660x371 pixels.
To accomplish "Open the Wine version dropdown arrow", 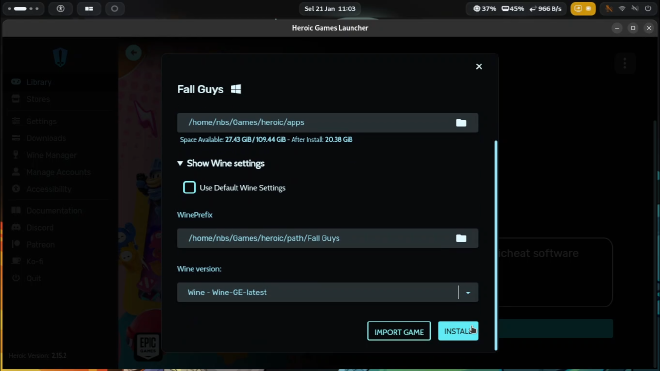I will pyautogui.click(x=468, y=293).
